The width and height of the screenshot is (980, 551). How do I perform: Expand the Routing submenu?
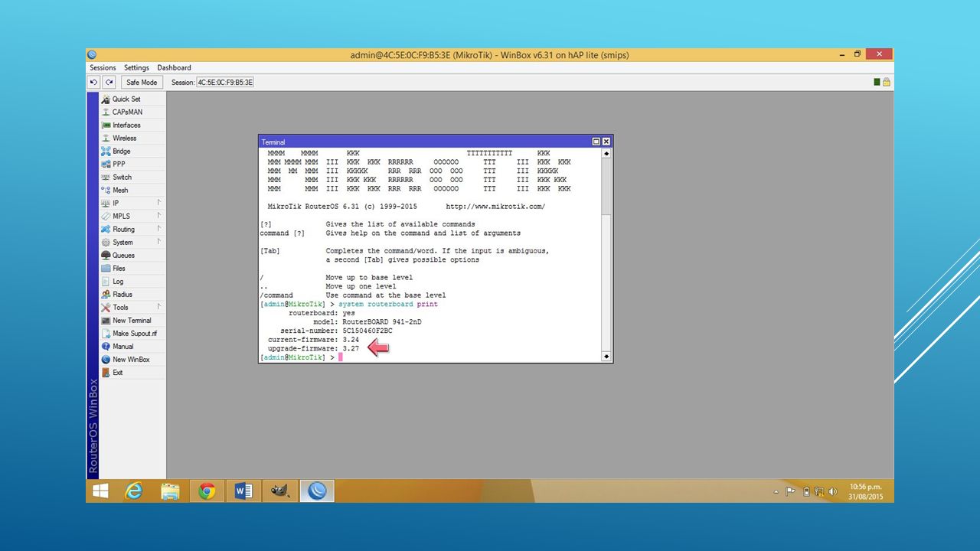pos(132,229)
